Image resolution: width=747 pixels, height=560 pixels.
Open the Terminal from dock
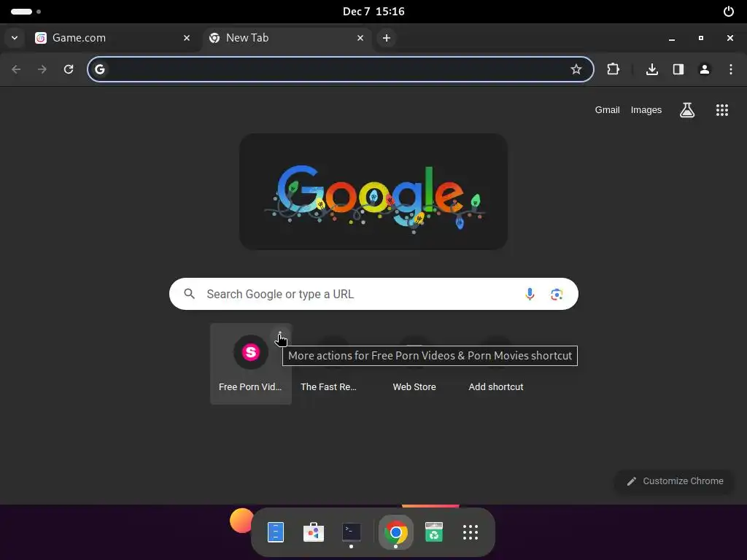[x=352, y=532]
